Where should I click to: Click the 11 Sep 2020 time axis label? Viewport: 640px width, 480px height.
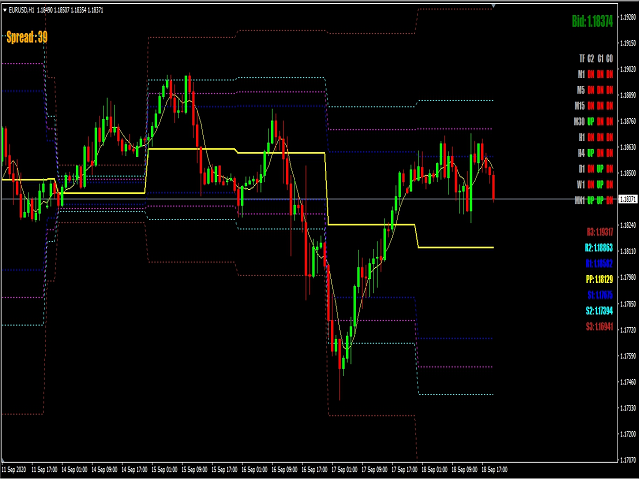(x=14, y=470)
